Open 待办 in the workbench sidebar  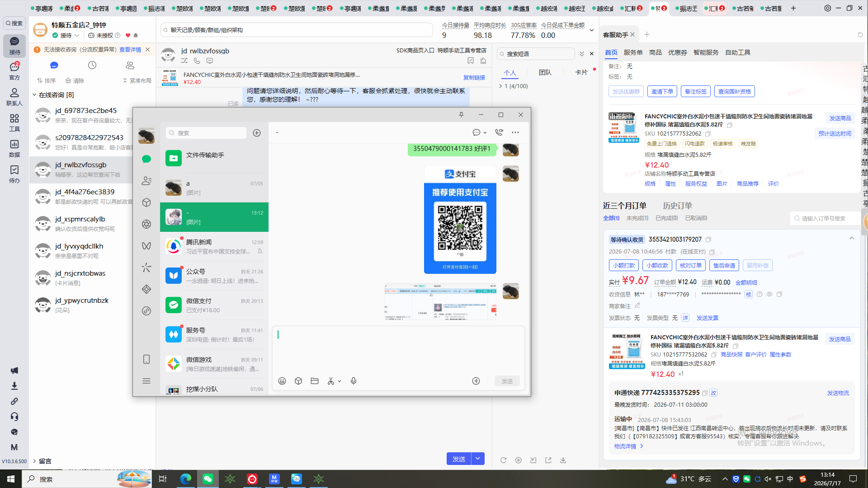tap(14, 174)
